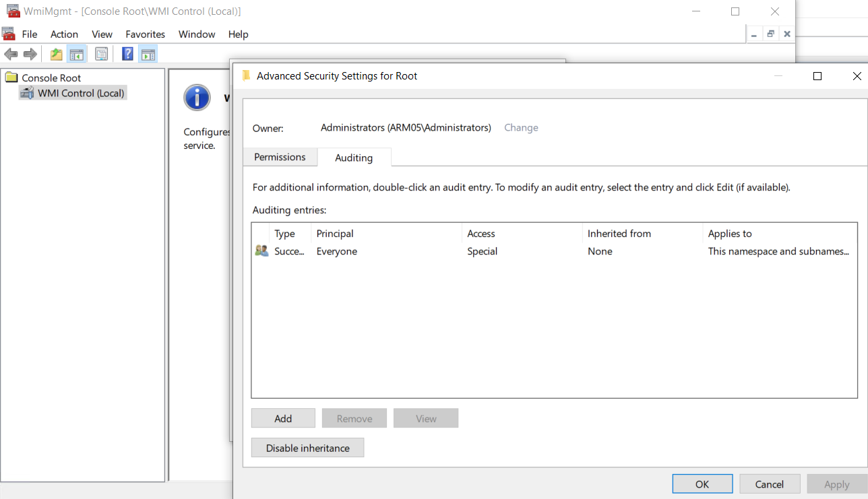Maximize the WmiMgmt window
This screenshot has height=499, width=868.
tap(735, 11)
